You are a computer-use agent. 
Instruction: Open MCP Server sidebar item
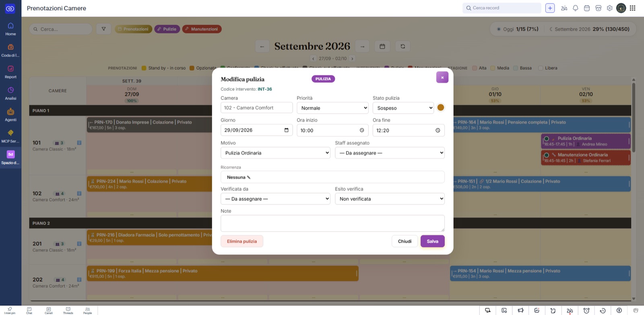click(x=10, y=136)
